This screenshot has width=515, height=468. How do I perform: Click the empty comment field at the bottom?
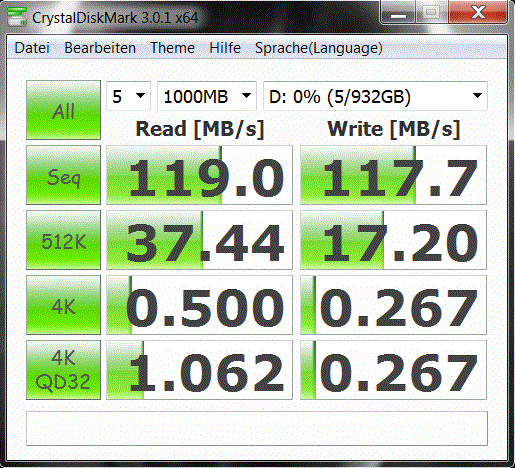[x=257, y=429]
